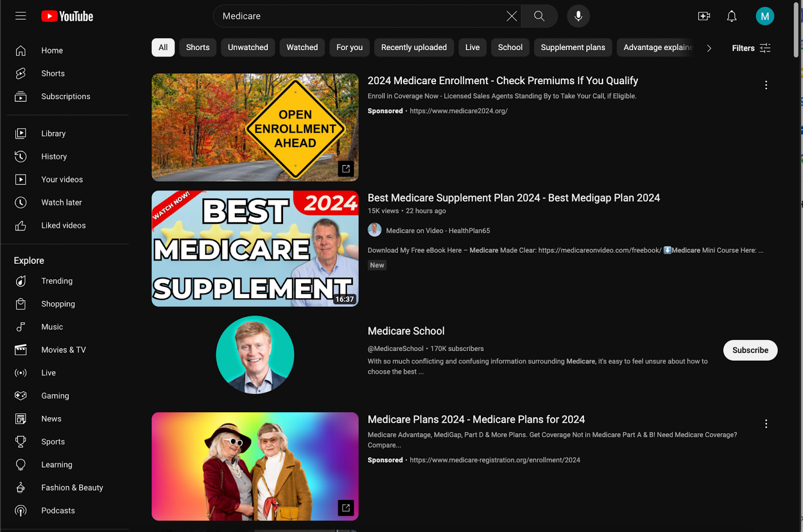The width and height of the screenshot is (803, 532).
Task: Select the Shorts filter chip
Action: click(198, 48)
